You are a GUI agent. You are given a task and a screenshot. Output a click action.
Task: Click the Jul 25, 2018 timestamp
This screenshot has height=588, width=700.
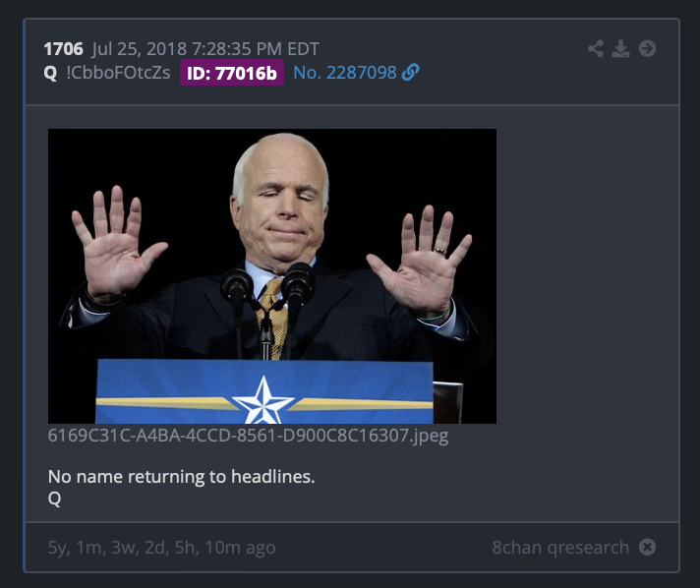point(205,48)
